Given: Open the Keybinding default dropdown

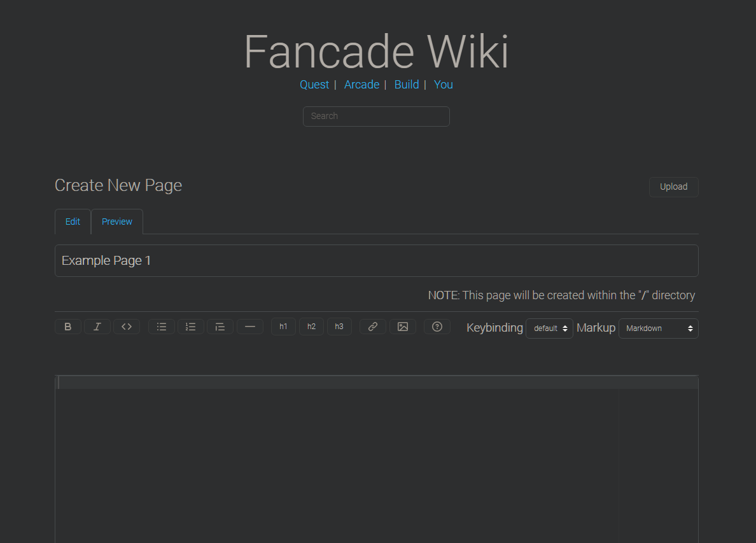Looking at the screenshot, I should coord(550,328).
